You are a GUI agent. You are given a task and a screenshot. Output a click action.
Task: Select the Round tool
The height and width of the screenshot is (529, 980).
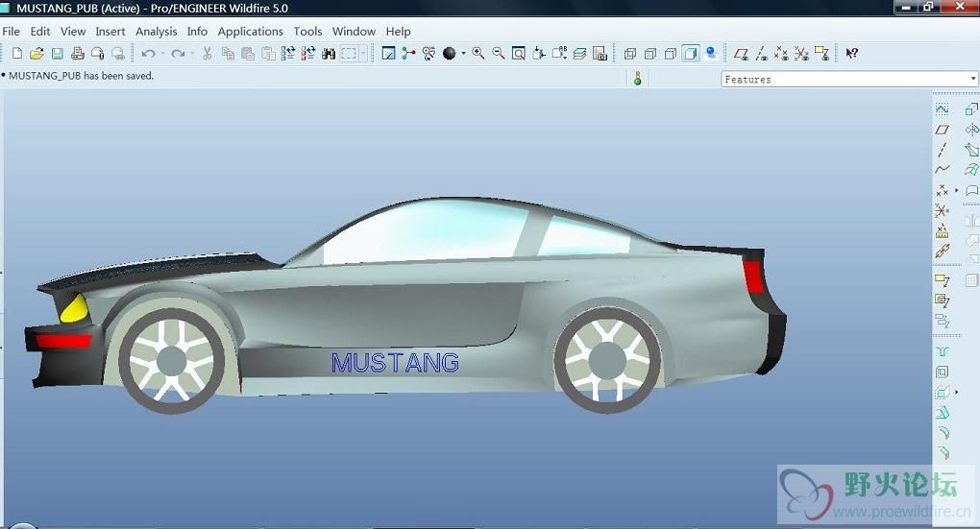(x=943, y=433)
